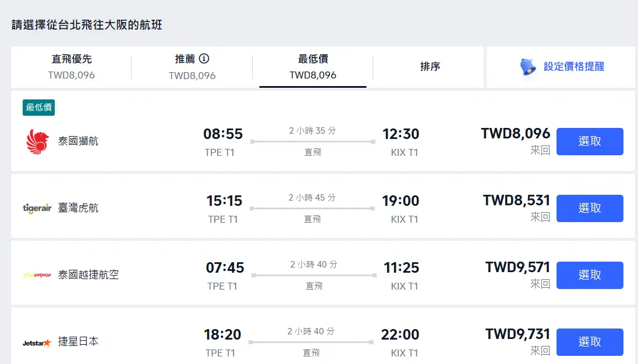Click the Tigerair logo icon
The image size is (638, 364).
point(37,208)
